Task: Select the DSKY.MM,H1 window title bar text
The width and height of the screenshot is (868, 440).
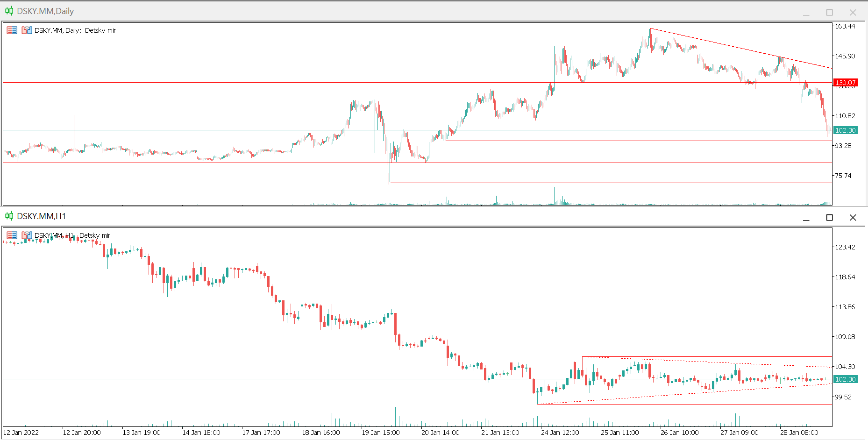Action: (42, 216)
